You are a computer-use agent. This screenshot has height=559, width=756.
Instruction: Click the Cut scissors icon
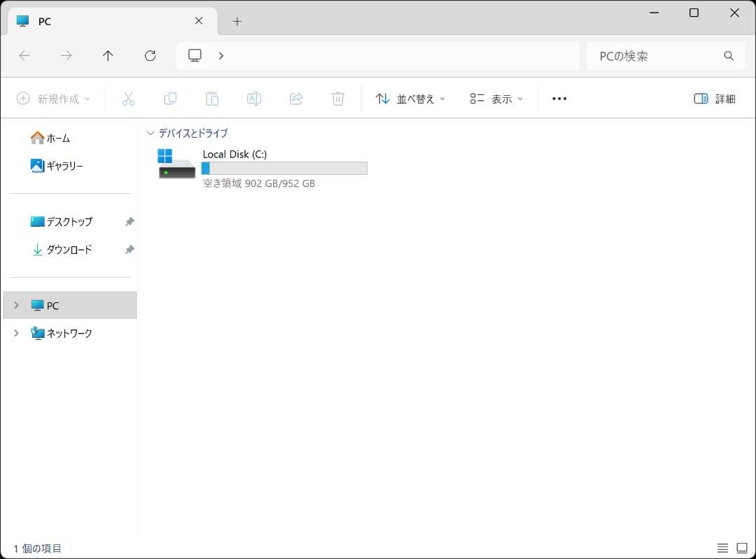click(x=128, y=99)
